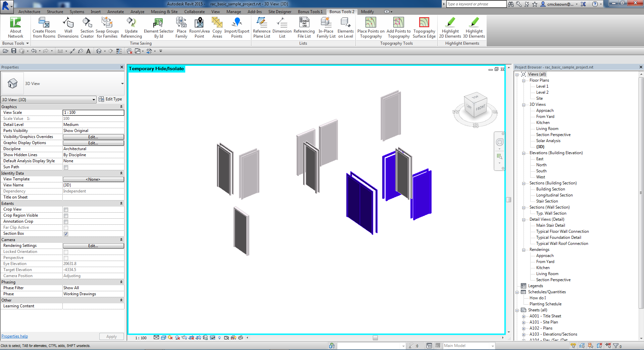Open the Manage ribbon tab
644x350 pixels.
[234, 11]
